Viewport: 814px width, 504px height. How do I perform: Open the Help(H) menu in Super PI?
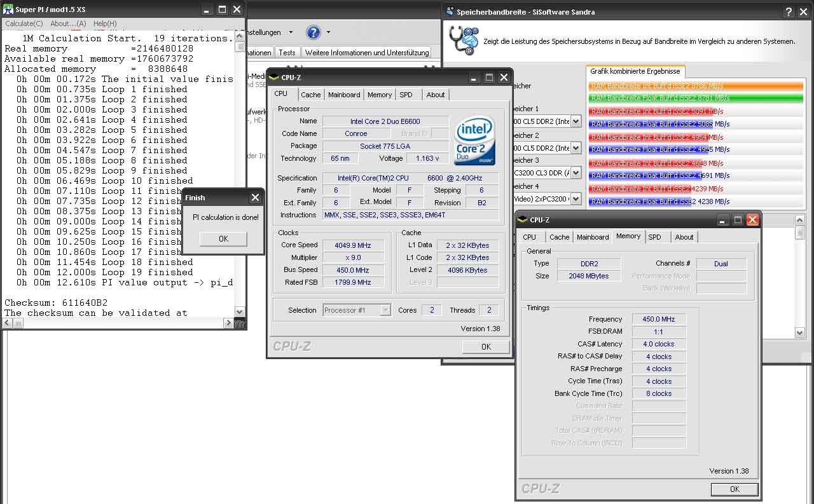pos(105,24)
